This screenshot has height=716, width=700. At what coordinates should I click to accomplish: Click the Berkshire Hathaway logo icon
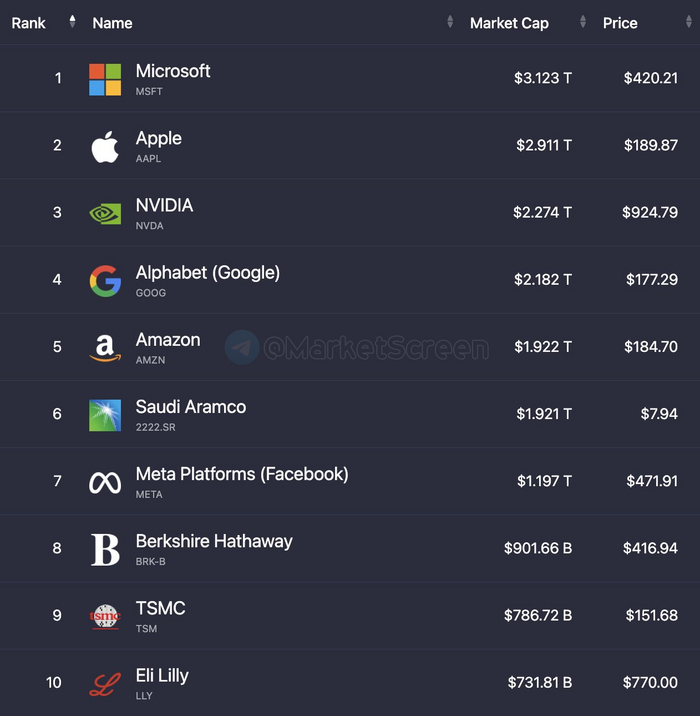(105, 550)
